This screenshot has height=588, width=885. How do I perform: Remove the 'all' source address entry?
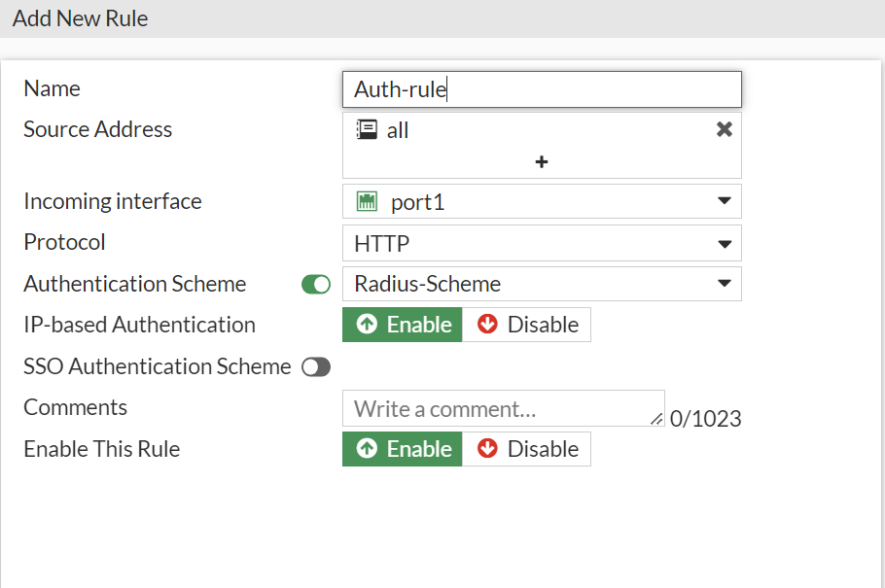coord(724,129)
